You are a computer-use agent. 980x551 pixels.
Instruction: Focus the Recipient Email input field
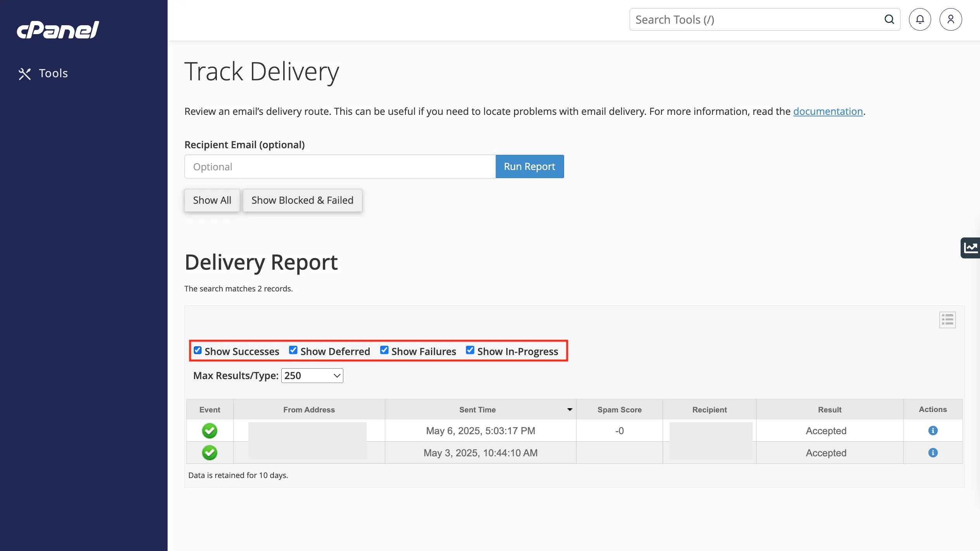[x=340, y=167]
